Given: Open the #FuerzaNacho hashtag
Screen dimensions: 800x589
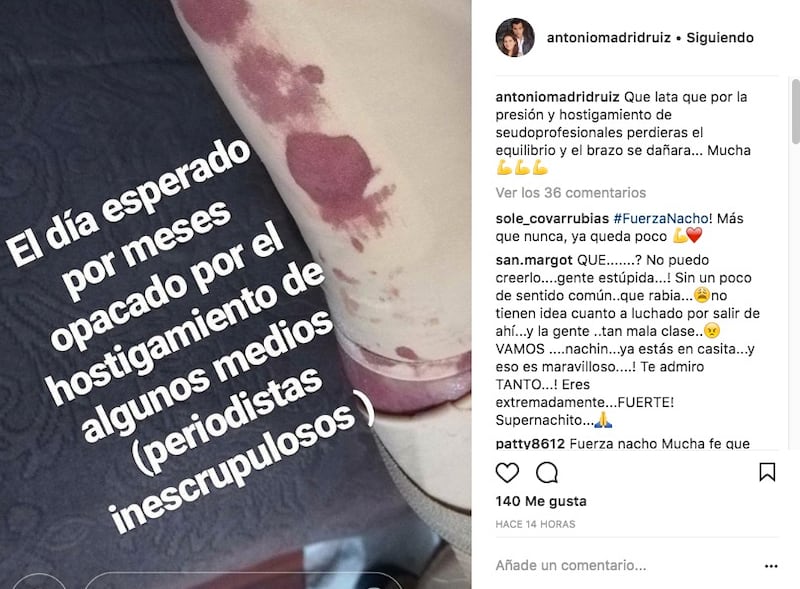Looking at the screenshot, I should pyautogui.click(x=660, y=218).
